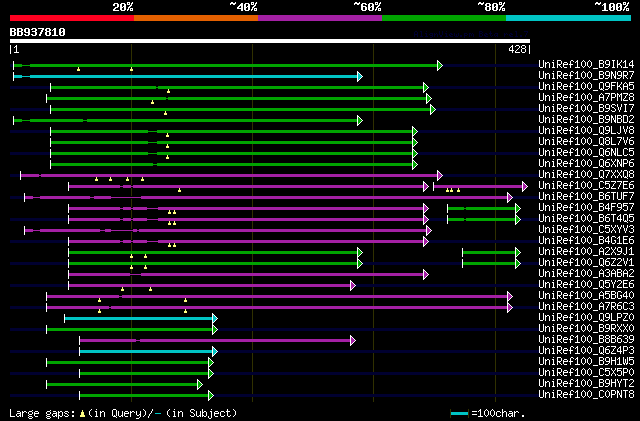
Task: Select the UniRef100_Q9LPZ0 label
Action: pos(586,318)
